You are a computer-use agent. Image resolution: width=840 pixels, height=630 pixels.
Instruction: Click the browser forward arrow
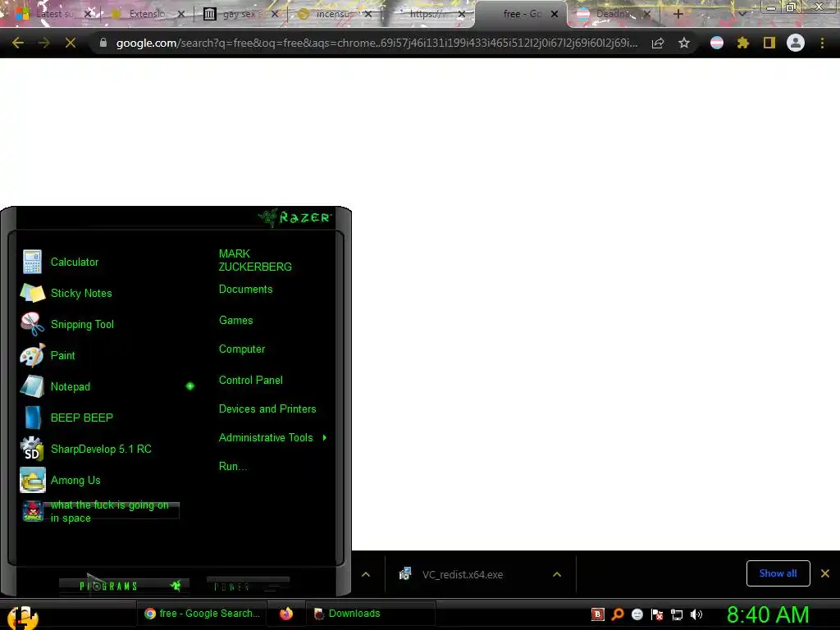tap(44, 43)
